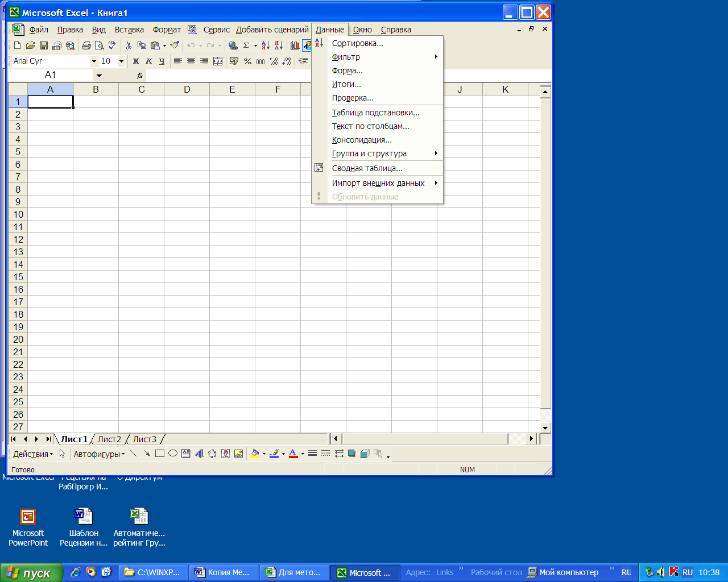Open font color dropdown arrow on drawing toolbar
The image size is (728, 582).
[303, 454]
